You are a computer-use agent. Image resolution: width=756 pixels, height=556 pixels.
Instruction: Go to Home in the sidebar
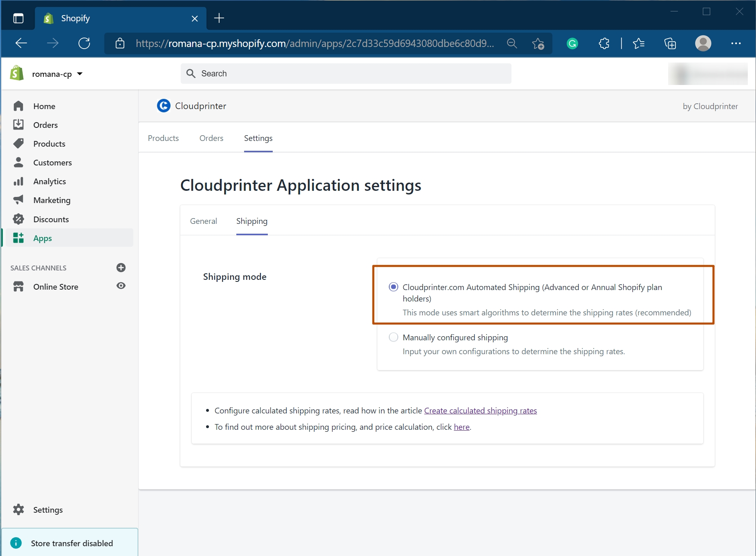[x=44, y=106]
